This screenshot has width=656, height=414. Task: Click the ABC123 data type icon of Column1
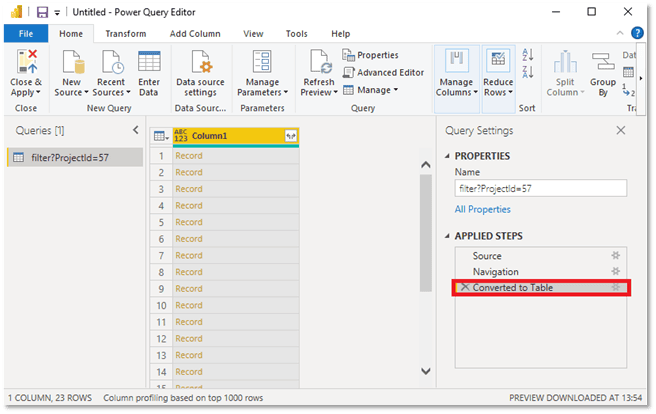click(181, 135)
